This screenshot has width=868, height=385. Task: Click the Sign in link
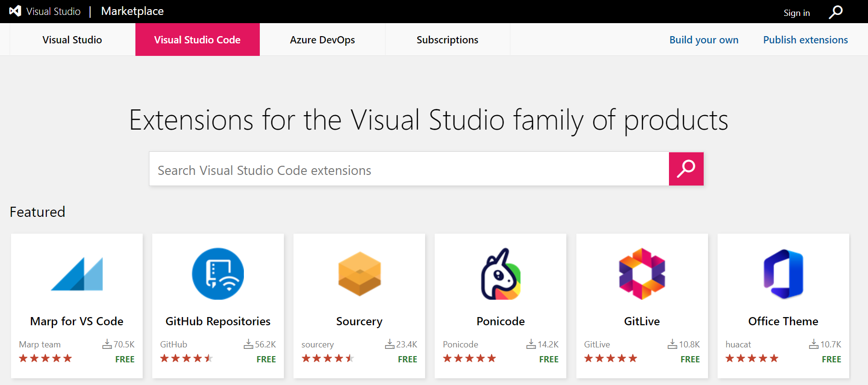click(796, 13)
